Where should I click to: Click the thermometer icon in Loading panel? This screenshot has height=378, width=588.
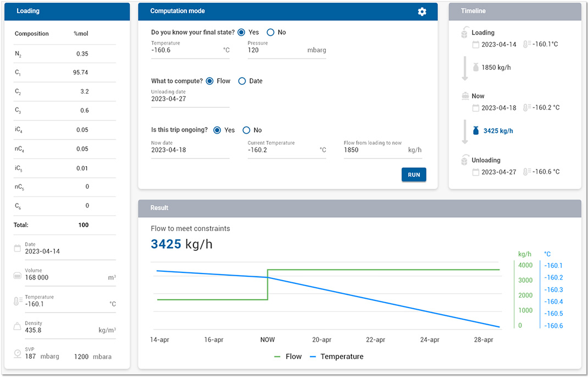(x=17, y=301)
